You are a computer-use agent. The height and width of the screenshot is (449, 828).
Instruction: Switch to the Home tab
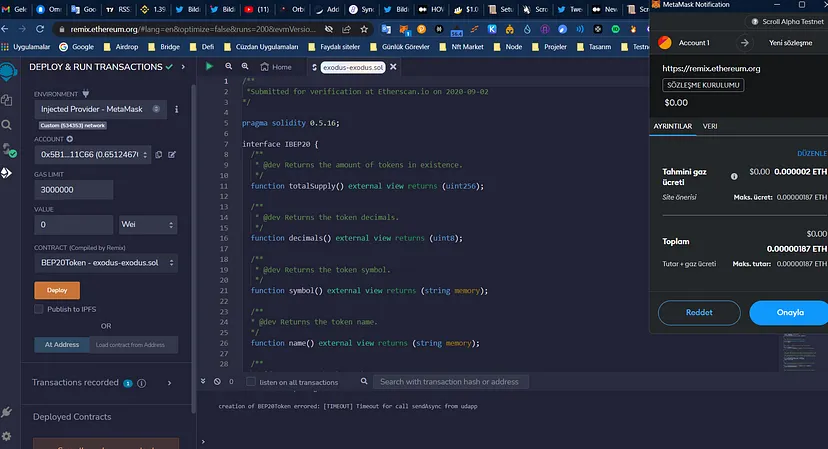click(277, 67)
